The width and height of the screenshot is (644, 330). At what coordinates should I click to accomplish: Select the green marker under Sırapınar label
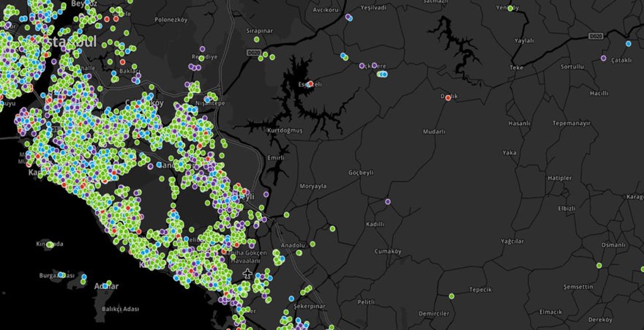point(261,58)
